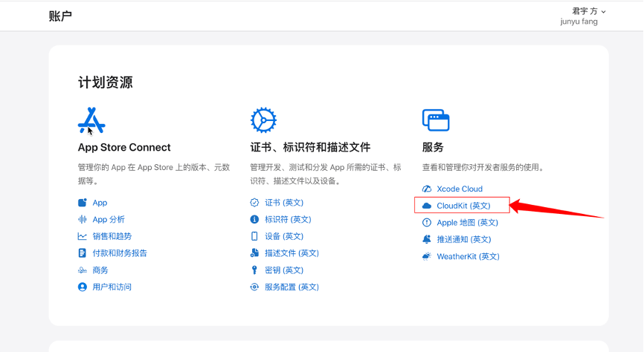644x352 pixels.
Task: Click the compass icon beside Apple 地图
Action: (427, 222)
